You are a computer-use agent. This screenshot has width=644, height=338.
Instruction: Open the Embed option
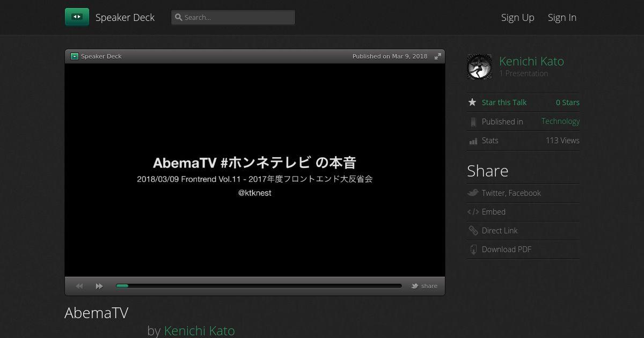point(494,212)
